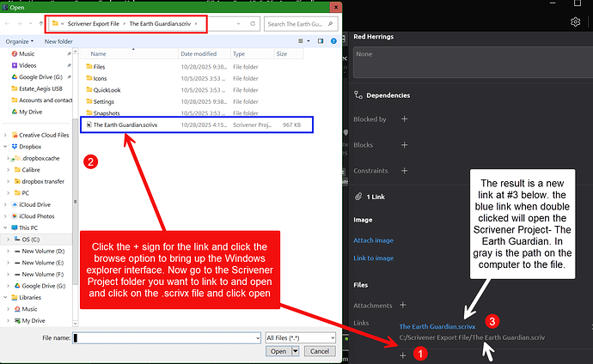The image size is (593, 364).
Task: Click the New folder toolbar item
Action: tap(58, 40)
